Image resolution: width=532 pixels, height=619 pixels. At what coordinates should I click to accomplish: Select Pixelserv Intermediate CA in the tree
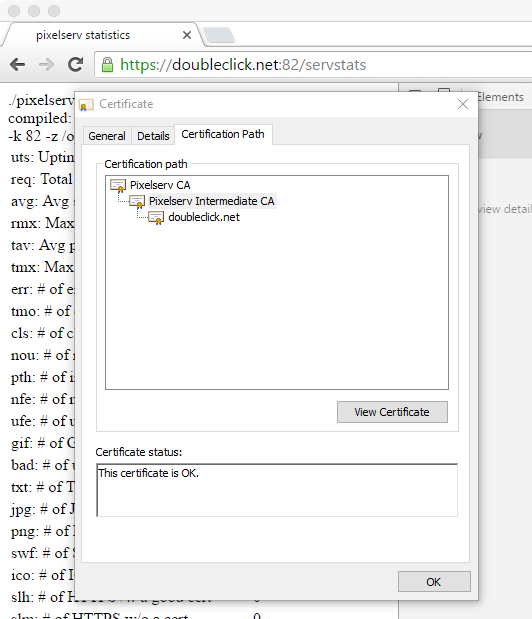(x=212, y=201)
